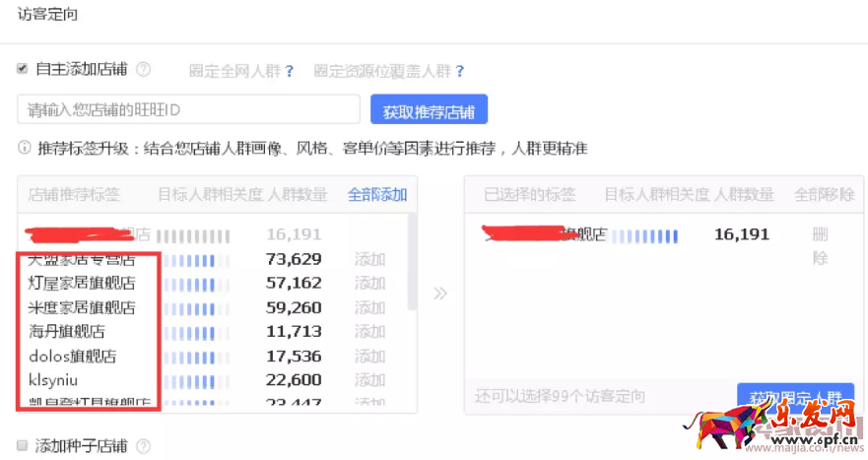Click double-arrow transfer icon between lists
Image resolution: width=868 pixels, height=460 pixels.
(x=440, y=293)
